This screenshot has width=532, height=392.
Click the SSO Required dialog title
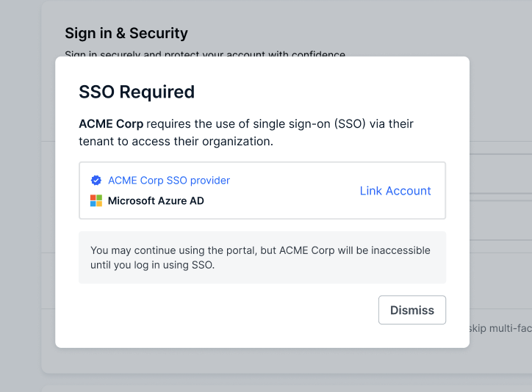point(137,92)
